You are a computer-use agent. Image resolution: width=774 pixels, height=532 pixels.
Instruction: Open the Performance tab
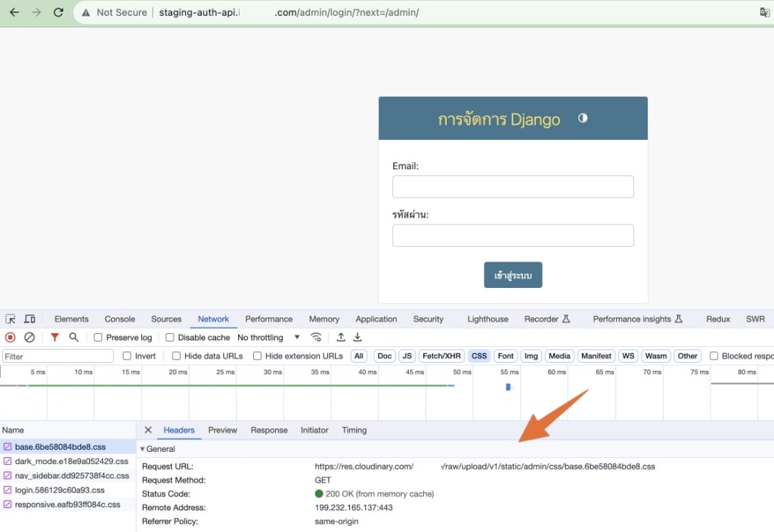coord(269,320)
